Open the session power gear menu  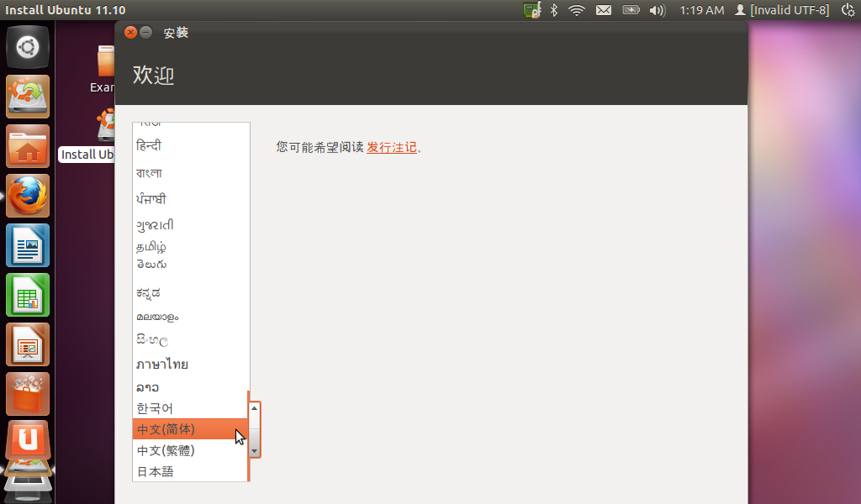point(848,10)
